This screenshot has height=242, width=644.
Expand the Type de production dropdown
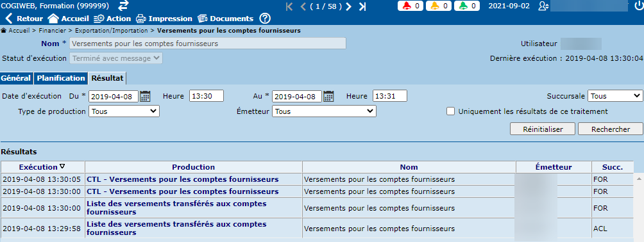[x=124, y=111]
